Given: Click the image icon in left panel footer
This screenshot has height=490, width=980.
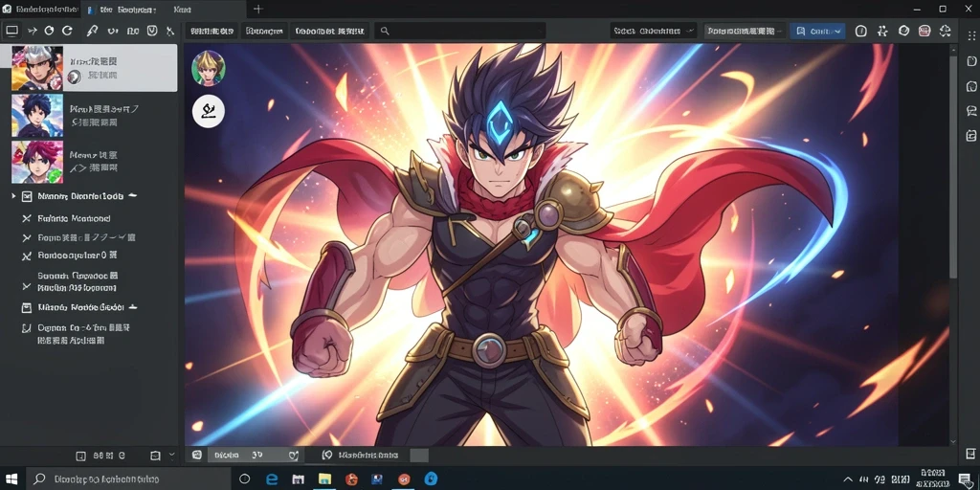Looking at the screenshot, I should point(155,456).
